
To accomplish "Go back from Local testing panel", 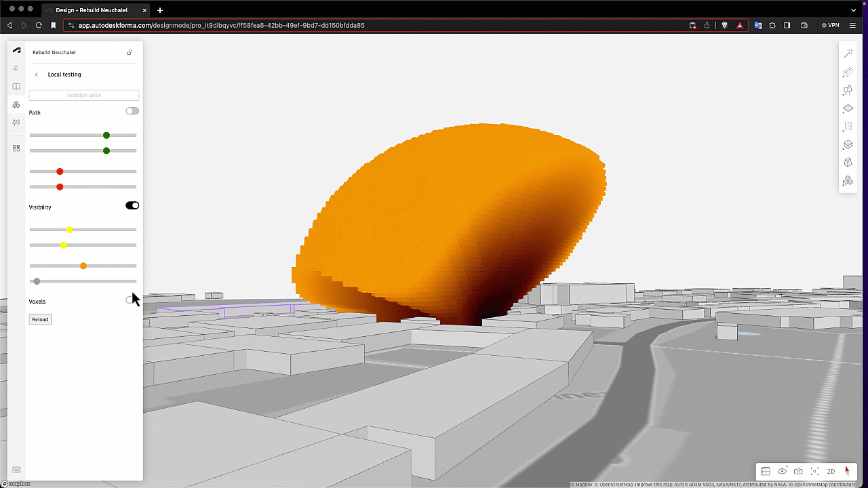I will pyautogui.click(x=37, y=75).
